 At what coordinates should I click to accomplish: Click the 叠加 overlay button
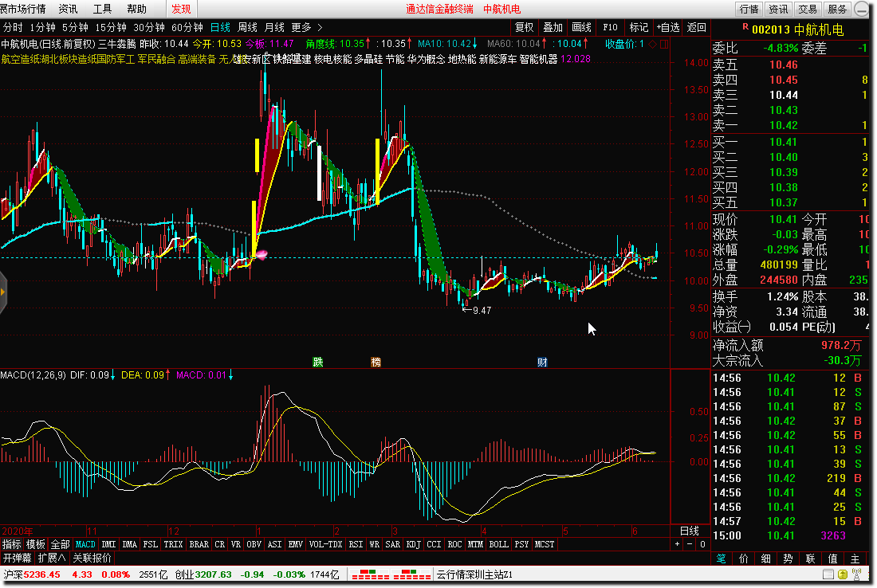point(553,27)
